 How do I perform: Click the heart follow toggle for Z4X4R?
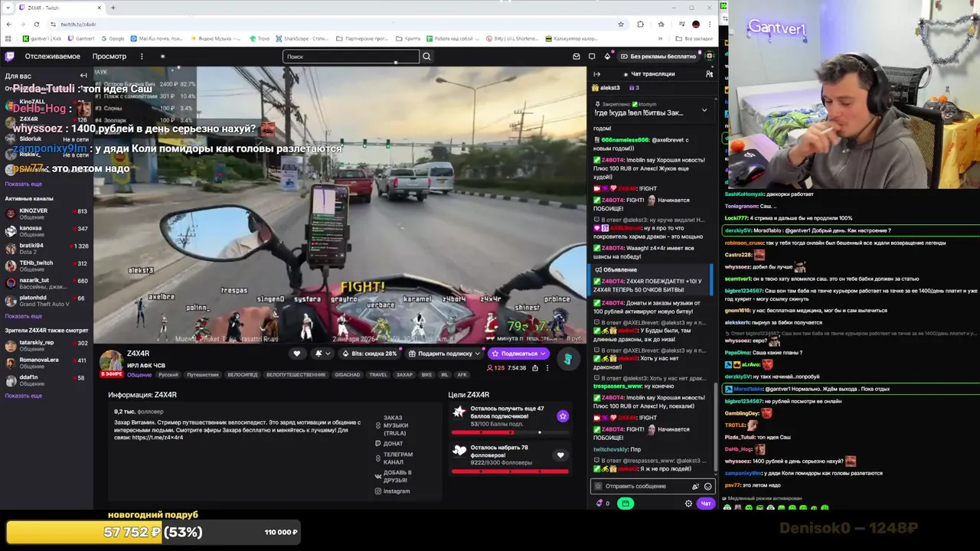point(297,354)
